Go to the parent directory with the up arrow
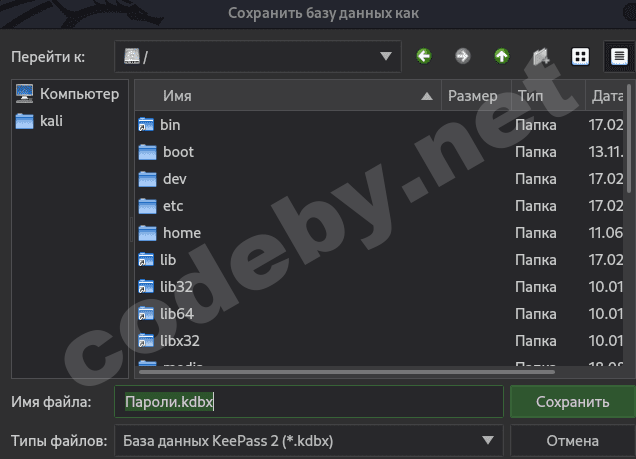The width and height of the screenshot is (636, 459). 502,56
